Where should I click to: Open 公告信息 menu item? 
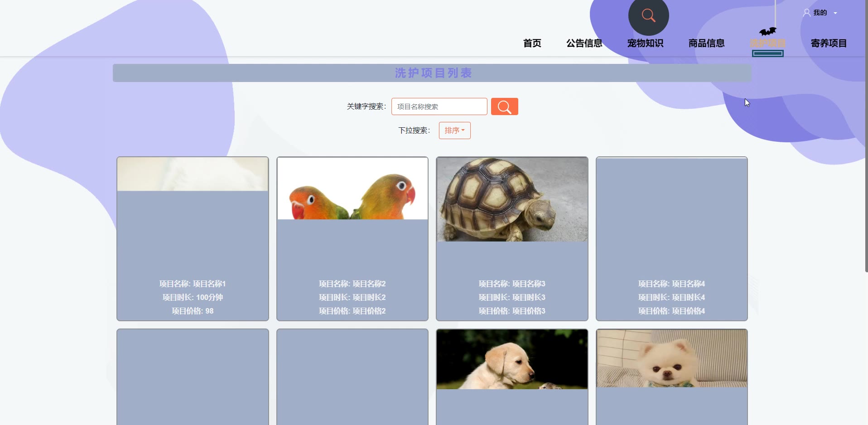pos(584,43)
